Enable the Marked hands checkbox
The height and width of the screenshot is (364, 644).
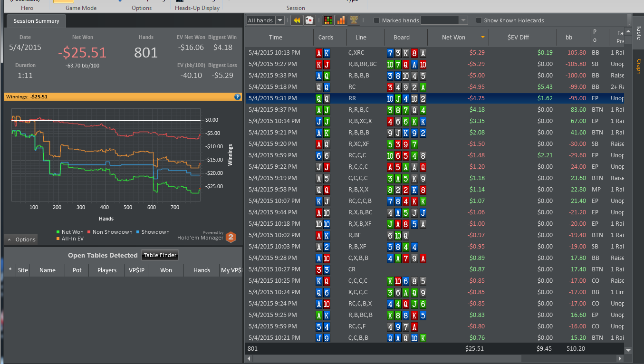click(x=377, y=20)
